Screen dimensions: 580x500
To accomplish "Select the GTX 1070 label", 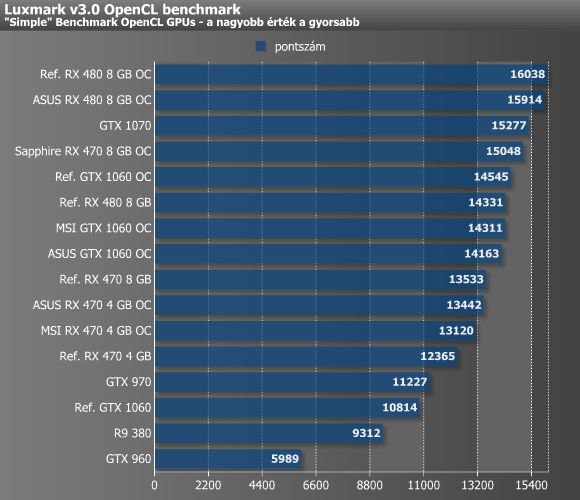I will tap(125, 126).
